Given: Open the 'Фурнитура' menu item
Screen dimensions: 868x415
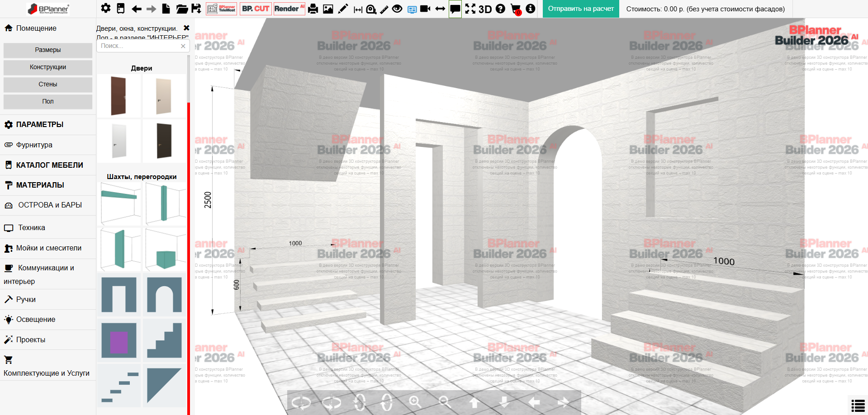Looking at the screenshot, I should click(x=48, y=145).
